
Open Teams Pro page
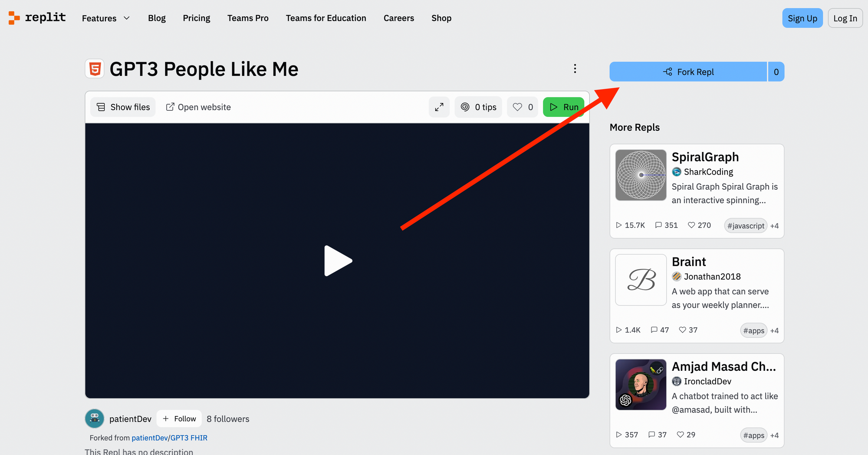click(248, 18)
